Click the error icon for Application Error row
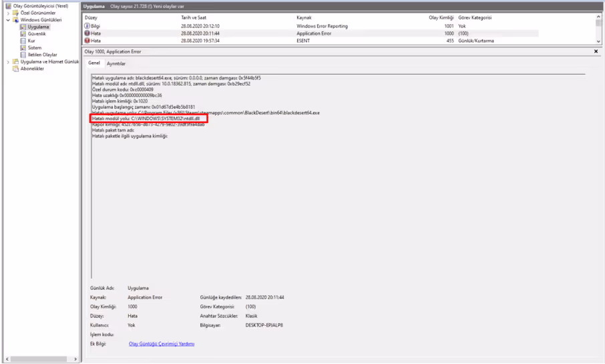The image size is (605, 364). click(x=87, y=33)
